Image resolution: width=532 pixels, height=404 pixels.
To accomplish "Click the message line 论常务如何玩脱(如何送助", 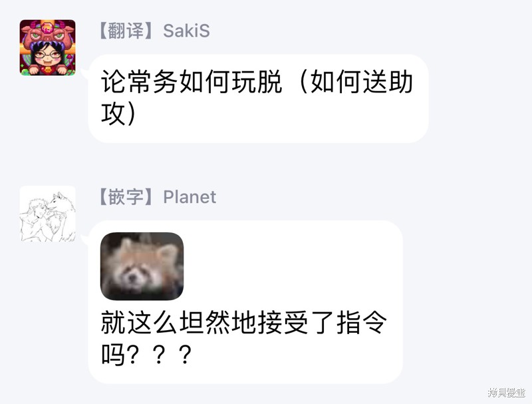I will click(257, 82).
